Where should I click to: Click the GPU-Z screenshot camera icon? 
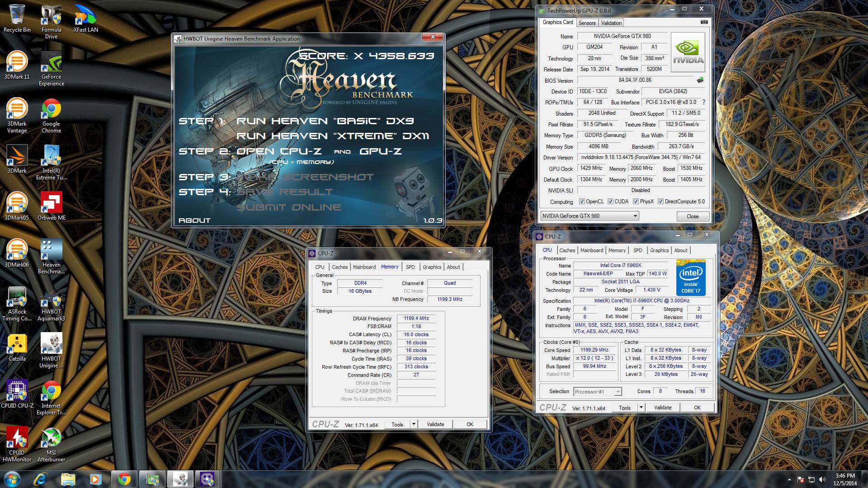(x=704, y=22)
